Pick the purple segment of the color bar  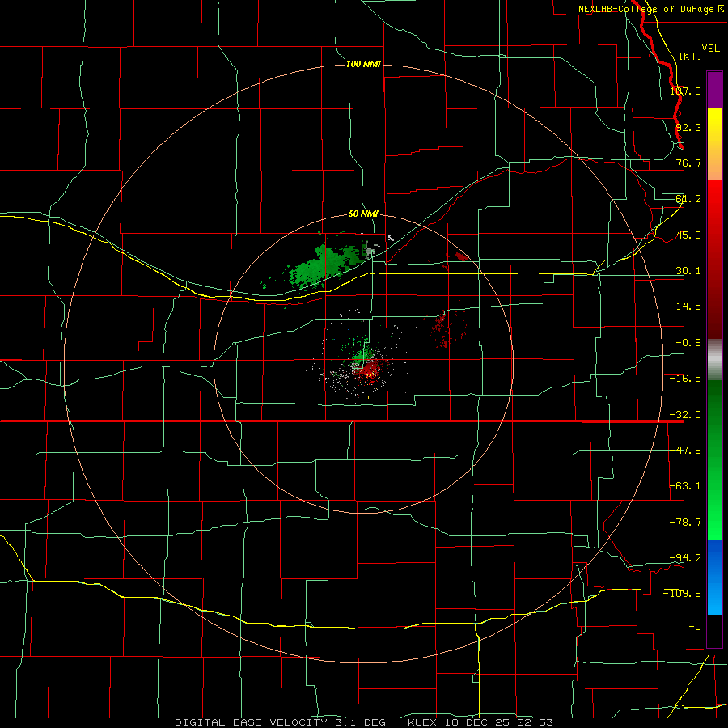tap(714, 90)
